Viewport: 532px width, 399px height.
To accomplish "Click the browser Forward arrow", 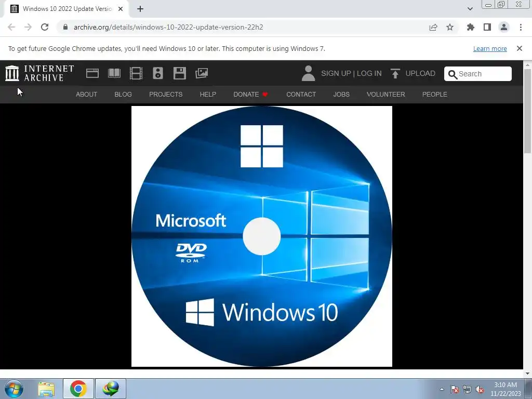I will (x=28, y=27).
